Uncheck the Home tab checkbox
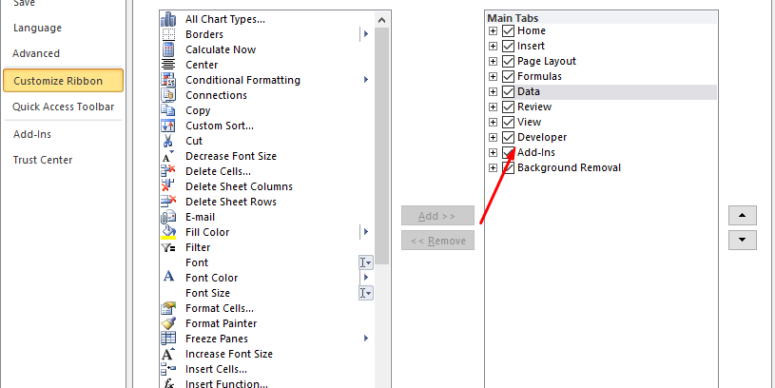775x388 pixels. [508, 31]
